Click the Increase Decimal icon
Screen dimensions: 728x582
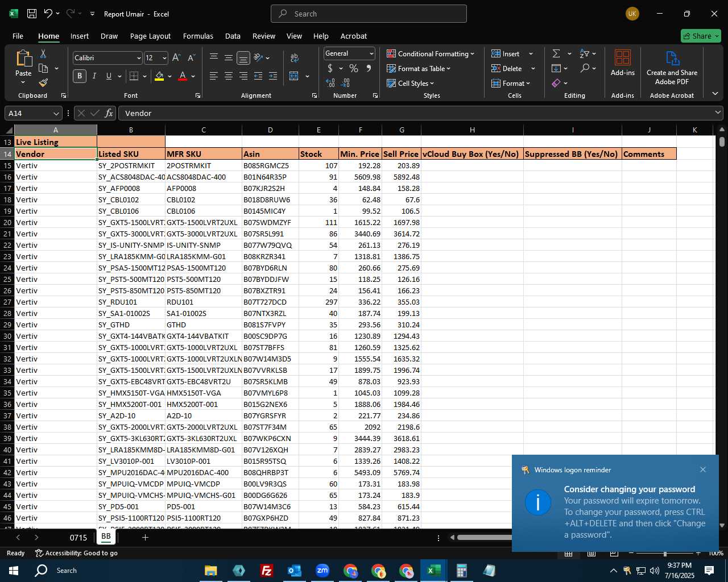click(x=330, y=83)
